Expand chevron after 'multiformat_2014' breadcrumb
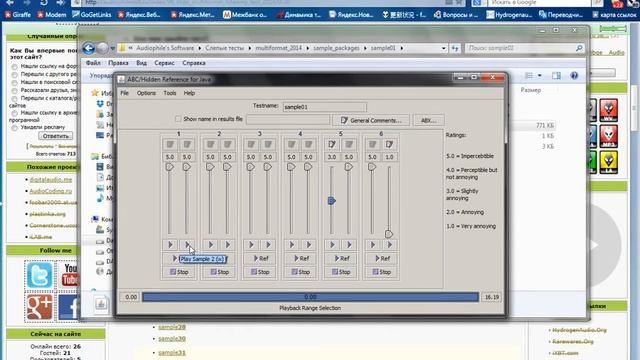 (x=307, y=48)
